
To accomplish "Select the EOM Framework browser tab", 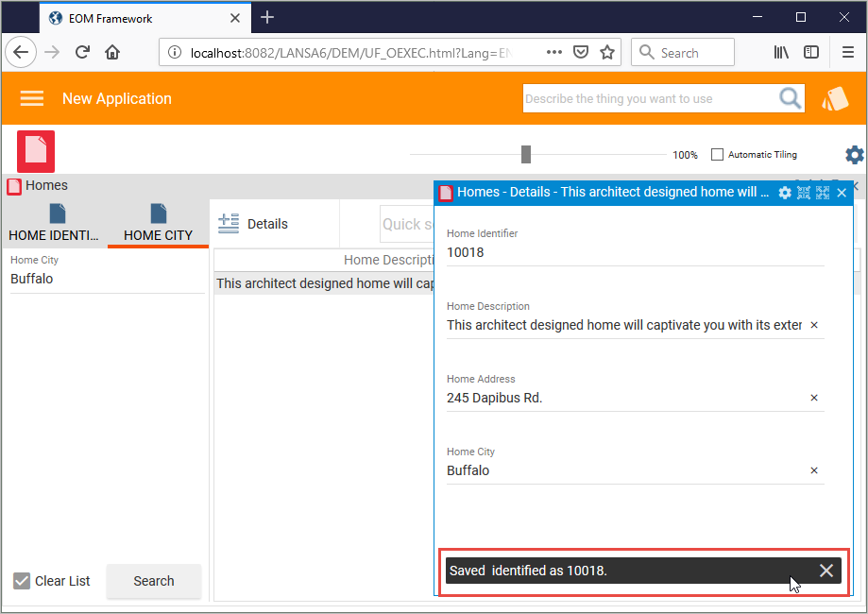I will coord(145,18).
